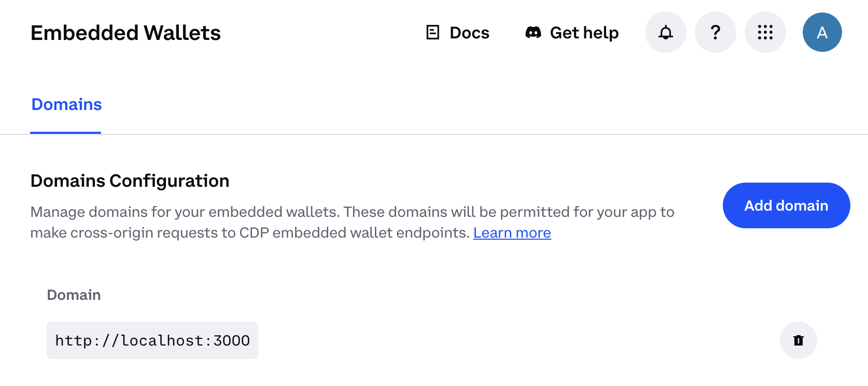Viewport: 868px width, 386px height.
Task: Remove http://localhost:3000 with the delete control
Action: click(x=798, y=340)
